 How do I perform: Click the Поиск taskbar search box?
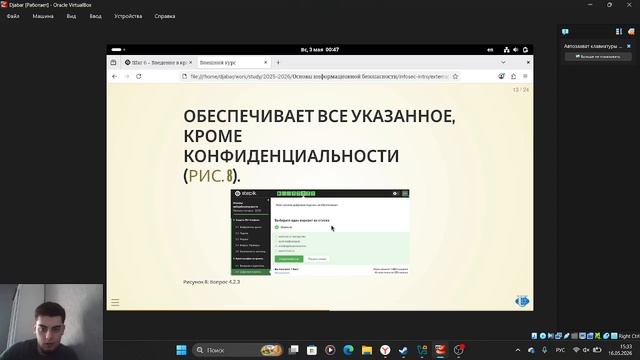coord(237,350)
